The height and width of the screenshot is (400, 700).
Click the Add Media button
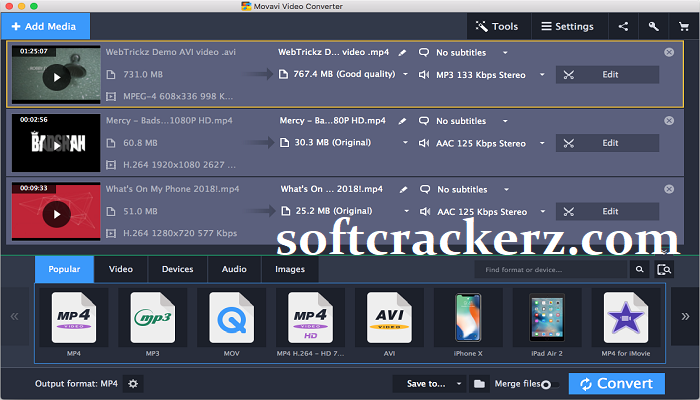click(x=46, y=26)
